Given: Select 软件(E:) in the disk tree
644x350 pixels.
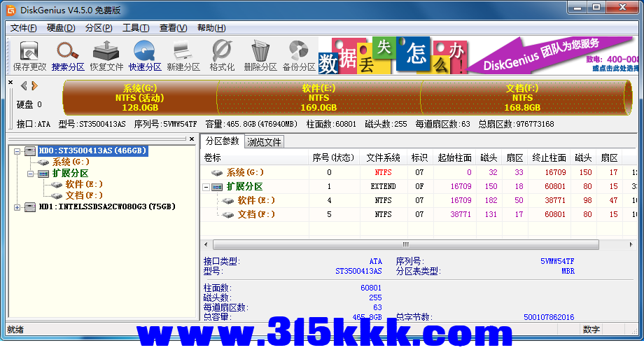Looking at the screenshot, I should coord(84,184).
